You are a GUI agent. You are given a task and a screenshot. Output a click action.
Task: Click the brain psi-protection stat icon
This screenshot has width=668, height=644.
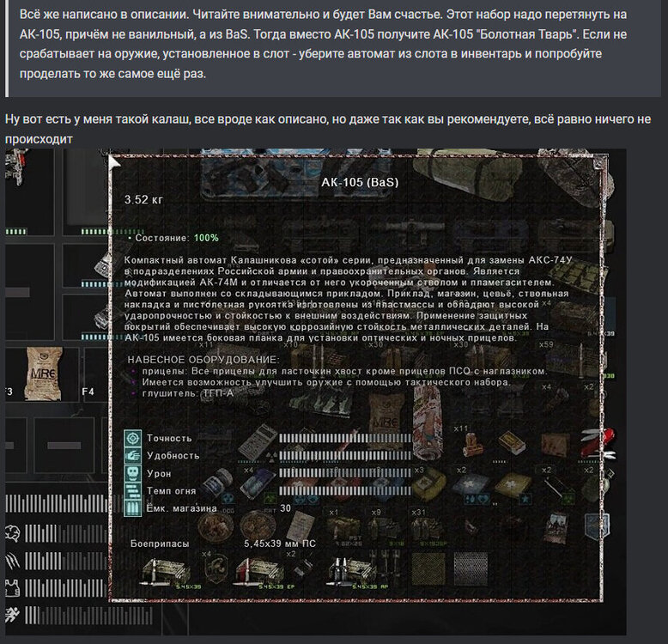[x=13, y=533]
